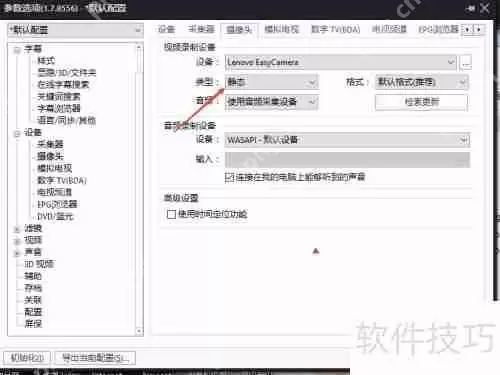Select 配置 tree item

coord(33,312)
